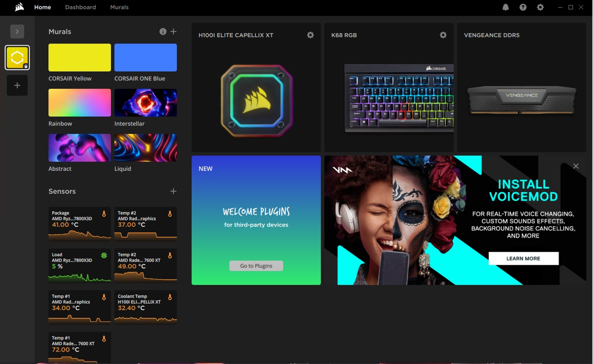Open the notifications bell

pos(506,7)
